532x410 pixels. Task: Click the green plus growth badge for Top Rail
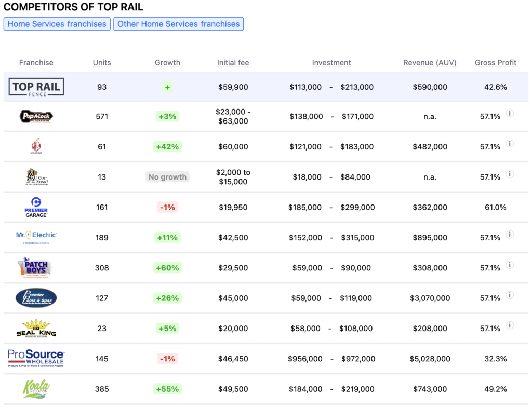click(167, 87)
